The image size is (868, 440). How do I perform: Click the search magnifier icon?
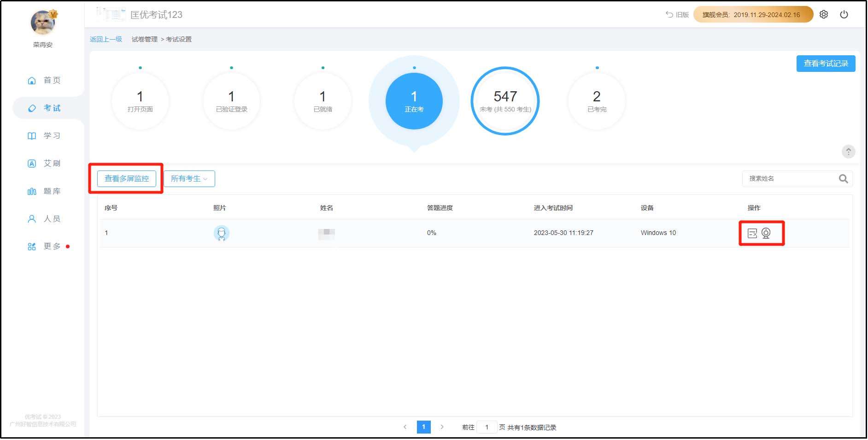tap(844, 179)
